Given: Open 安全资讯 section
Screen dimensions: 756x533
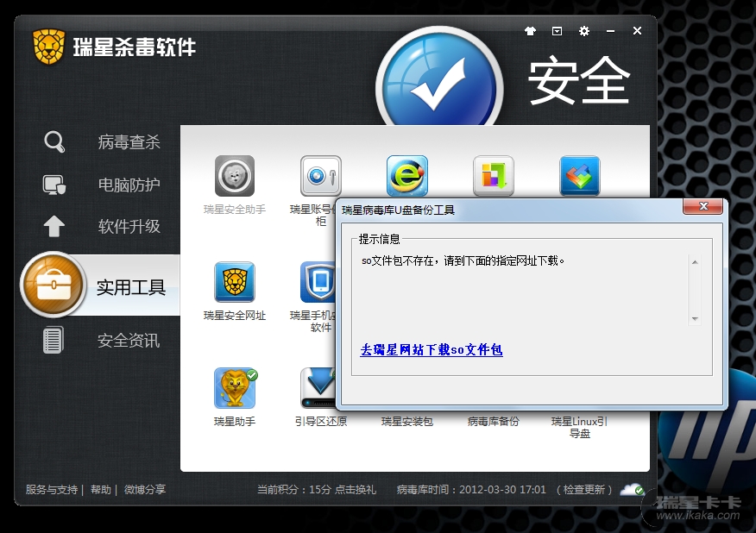Looking at the screenshot, I should pos(129,341).
